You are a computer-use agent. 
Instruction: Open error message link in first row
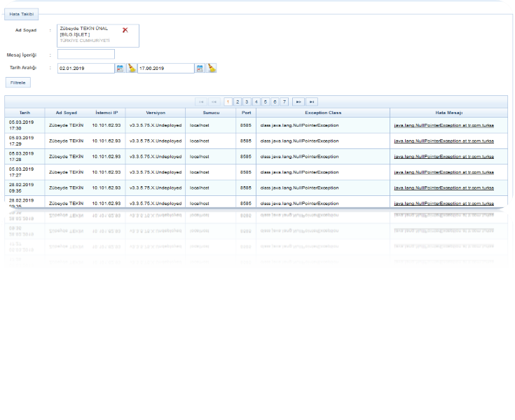pos(444,125)
